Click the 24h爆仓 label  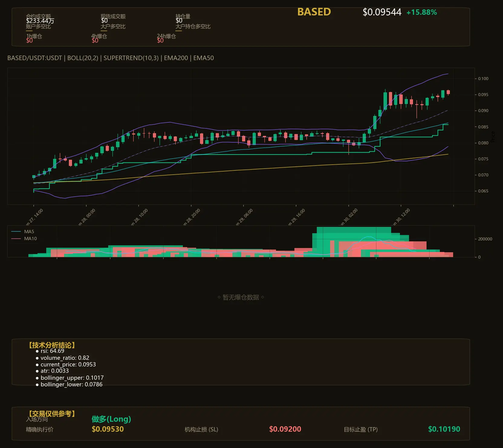click(166, 36)
